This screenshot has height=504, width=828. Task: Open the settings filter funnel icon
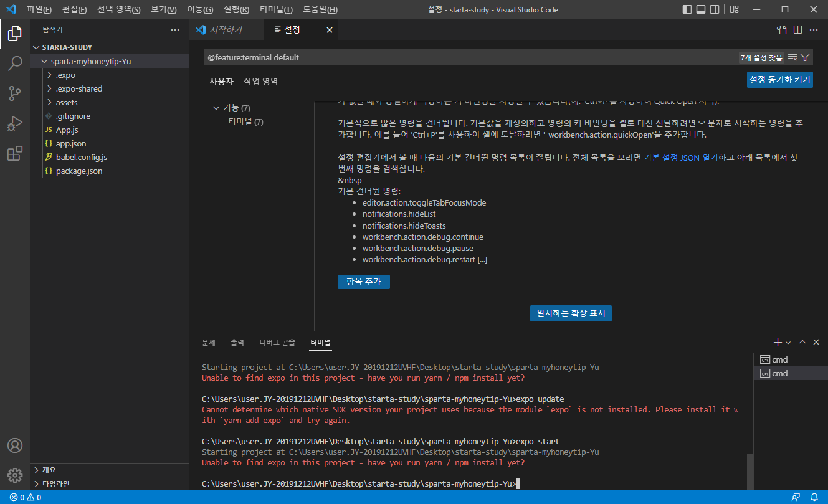click(805, 57)
